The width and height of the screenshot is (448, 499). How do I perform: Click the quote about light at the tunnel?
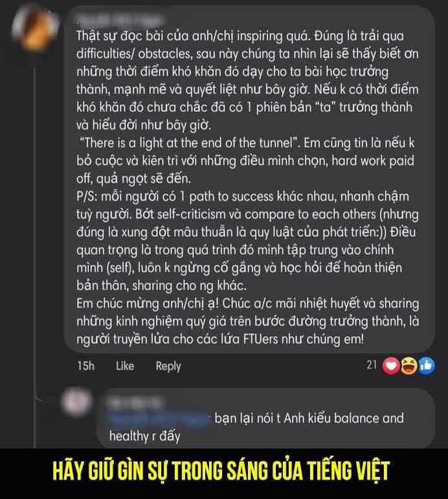[190, 143]
